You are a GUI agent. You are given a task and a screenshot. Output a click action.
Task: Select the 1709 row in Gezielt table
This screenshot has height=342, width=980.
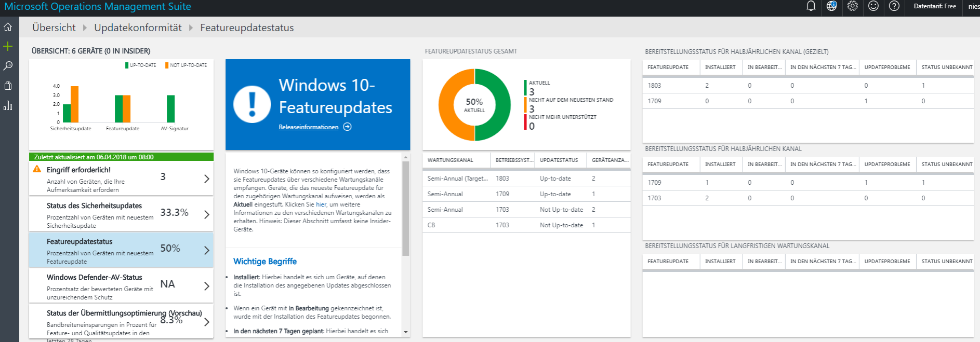point(808,101)
